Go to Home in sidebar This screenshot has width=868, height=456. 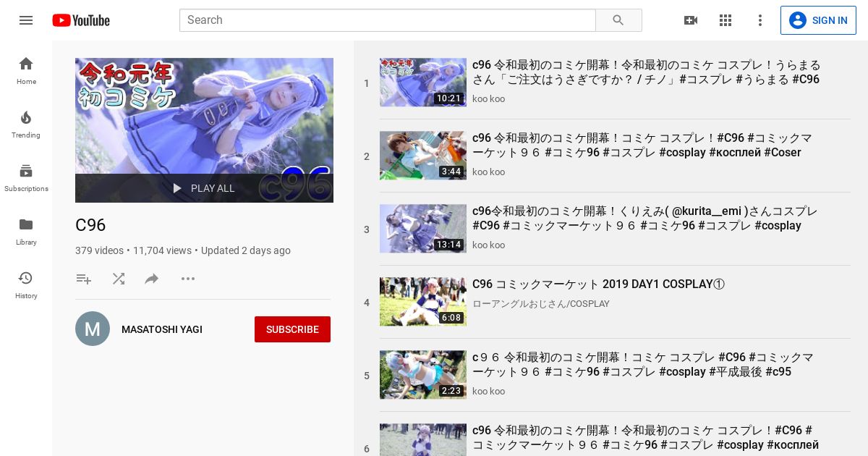click(26, 70)
